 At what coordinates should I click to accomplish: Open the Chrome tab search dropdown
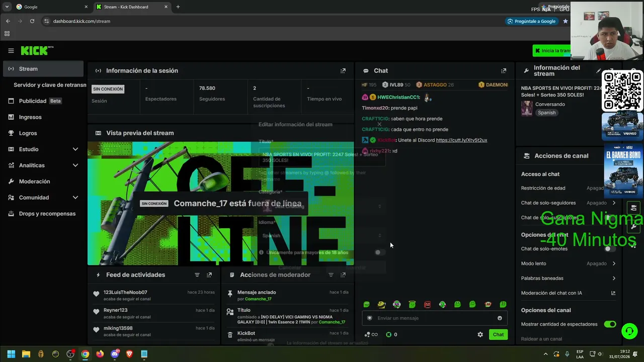7,7
